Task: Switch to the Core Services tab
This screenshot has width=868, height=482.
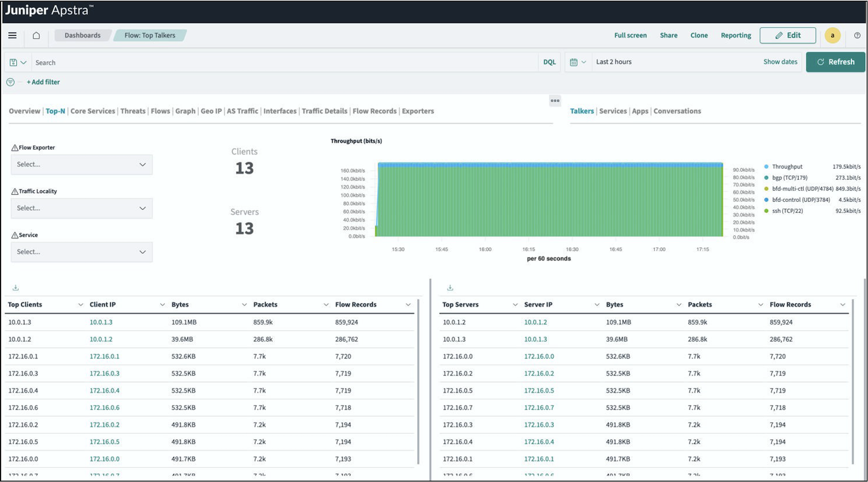Action: (x=93, y=111)
